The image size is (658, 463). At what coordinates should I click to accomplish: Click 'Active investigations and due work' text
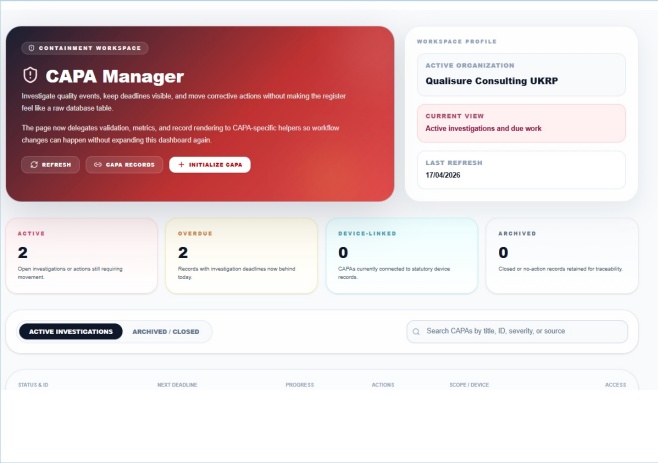[483, 128]
